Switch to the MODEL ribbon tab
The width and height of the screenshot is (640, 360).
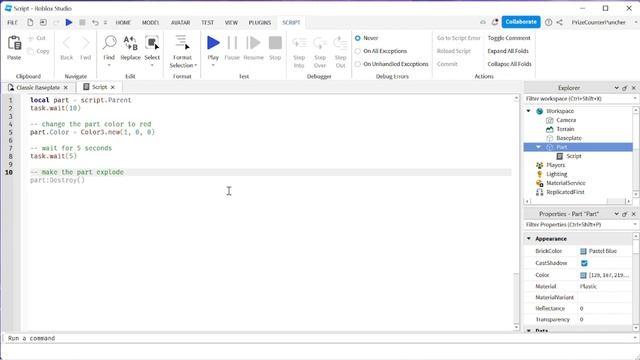pos(150,22)
